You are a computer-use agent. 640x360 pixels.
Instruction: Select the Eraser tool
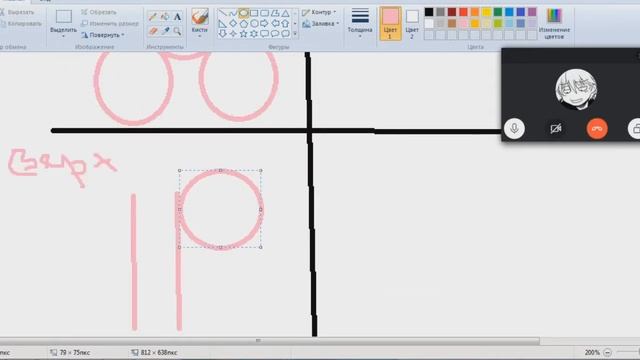click(153, 31)
